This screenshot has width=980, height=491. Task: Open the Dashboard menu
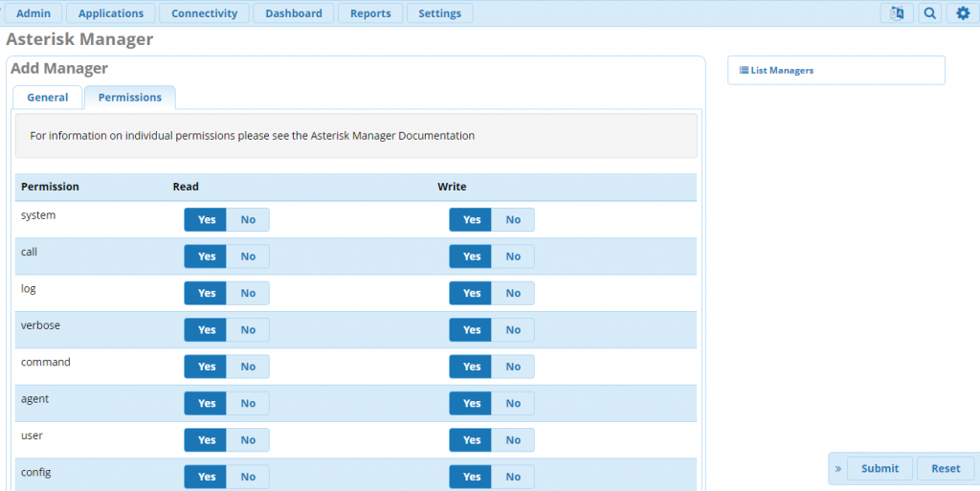coord(294,13)
